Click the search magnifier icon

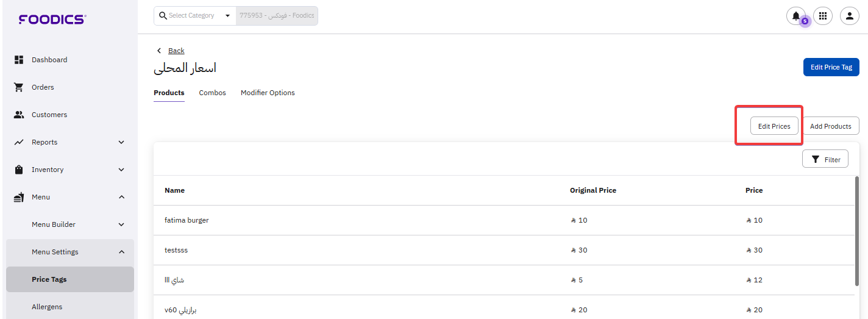click(x=163, y=16)
